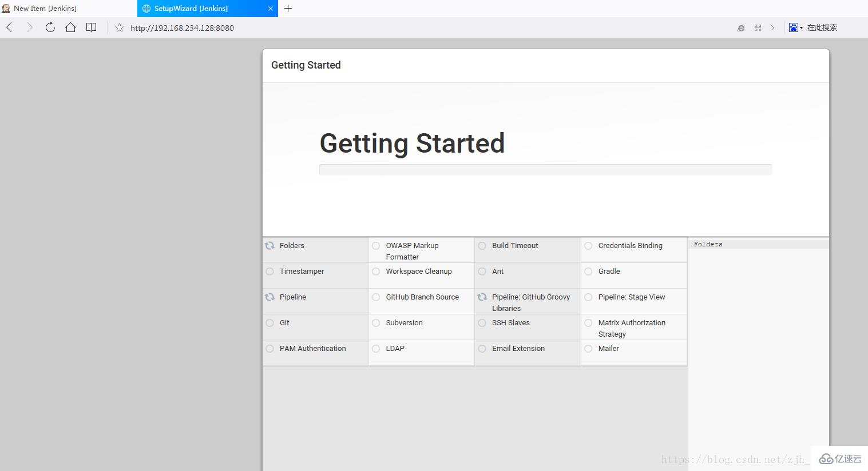
Task: Click the browser forward arrow
Action: tap(30, 27)
